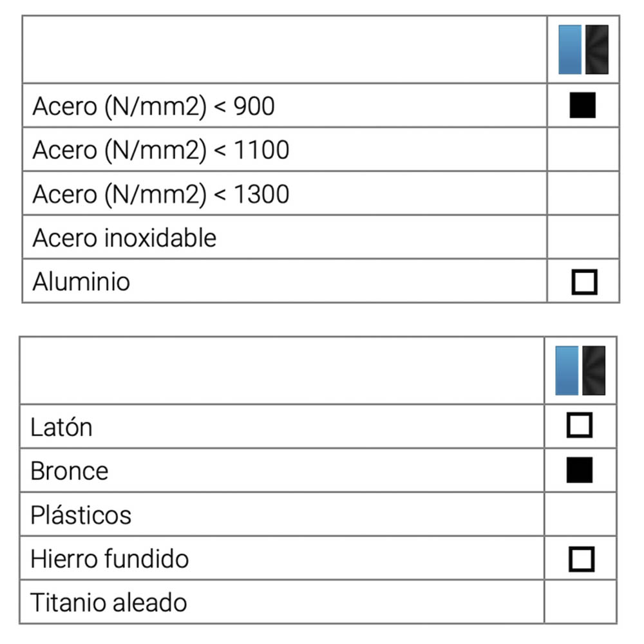The height and width of the screenshot is (644, 644).
Task: Select the Acero (N/mm2) < 900 label
Action: [153, 106]
